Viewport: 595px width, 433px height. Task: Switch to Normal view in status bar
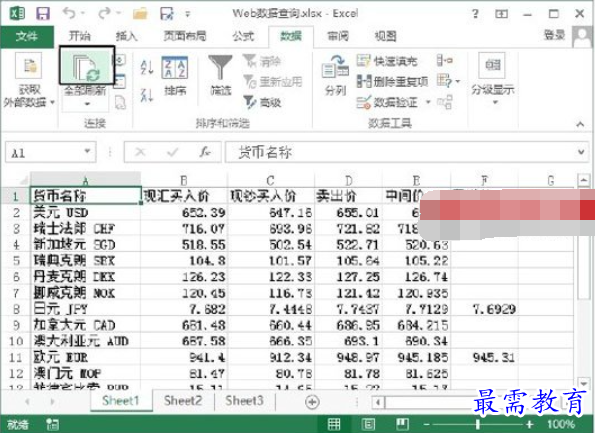click(334, 424)
